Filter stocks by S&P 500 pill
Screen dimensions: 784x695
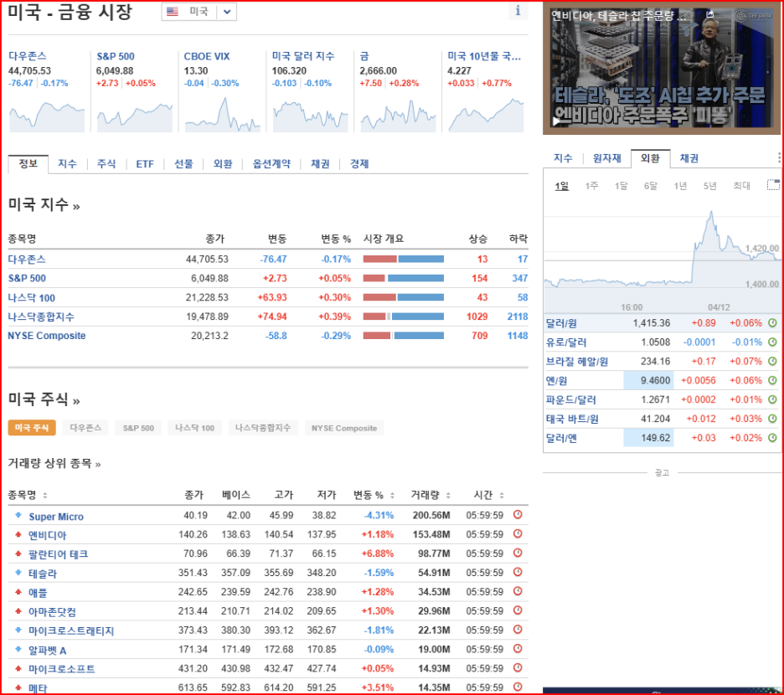click(x=138, y=428)
